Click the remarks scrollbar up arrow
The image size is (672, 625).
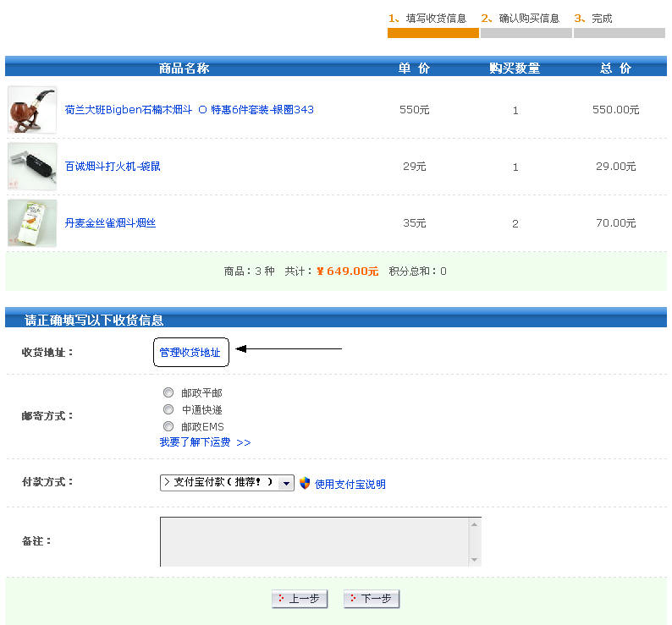coord(474,525)
